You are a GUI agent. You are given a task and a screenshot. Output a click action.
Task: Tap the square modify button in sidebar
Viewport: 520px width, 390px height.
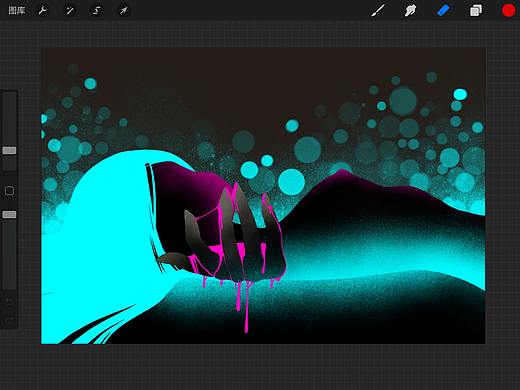(9, 191)
